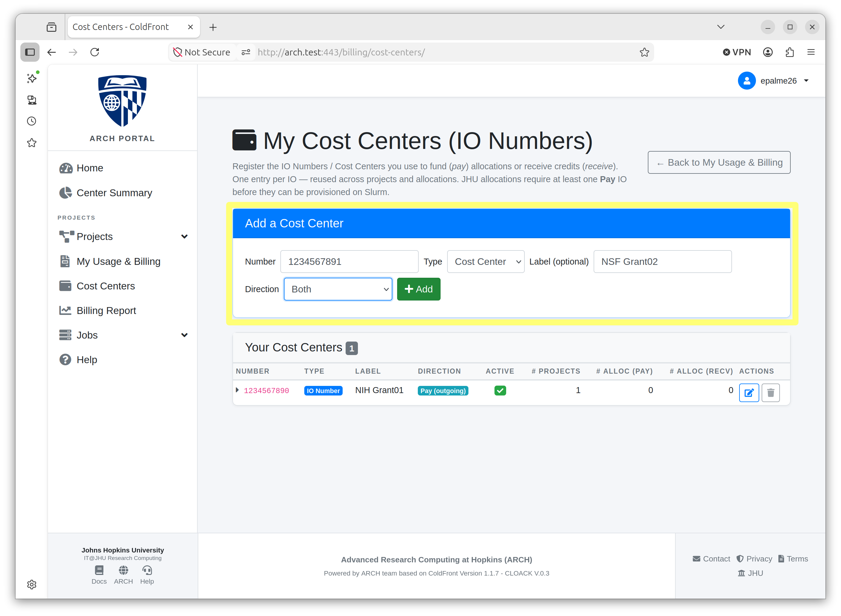Click the Your Cost Centers count badge

(x=352, y=348)
